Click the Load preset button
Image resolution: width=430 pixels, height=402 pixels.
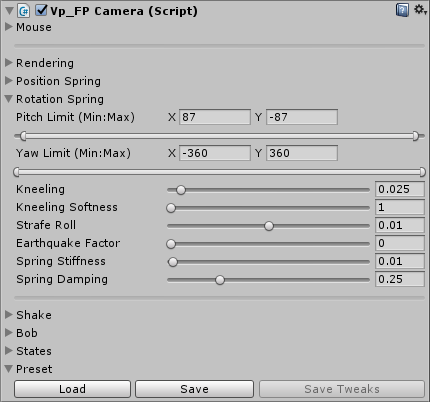(72, 389)
